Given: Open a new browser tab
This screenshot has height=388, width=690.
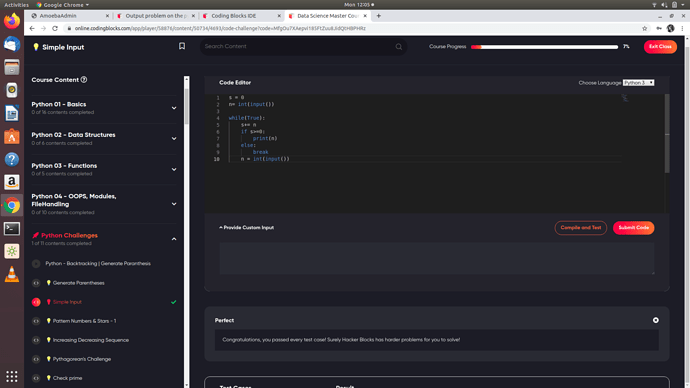Looking at the screenshot, I should pyautogui.click(x=378, y=16).
